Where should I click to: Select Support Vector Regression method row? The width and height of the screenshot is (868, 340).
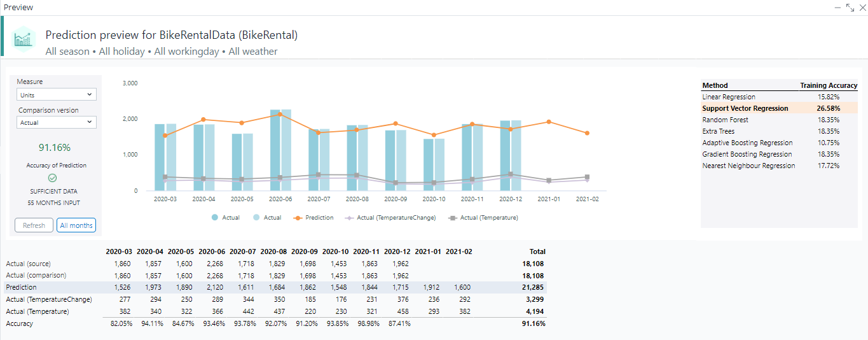pyautogui.click(x=745, y=108)
